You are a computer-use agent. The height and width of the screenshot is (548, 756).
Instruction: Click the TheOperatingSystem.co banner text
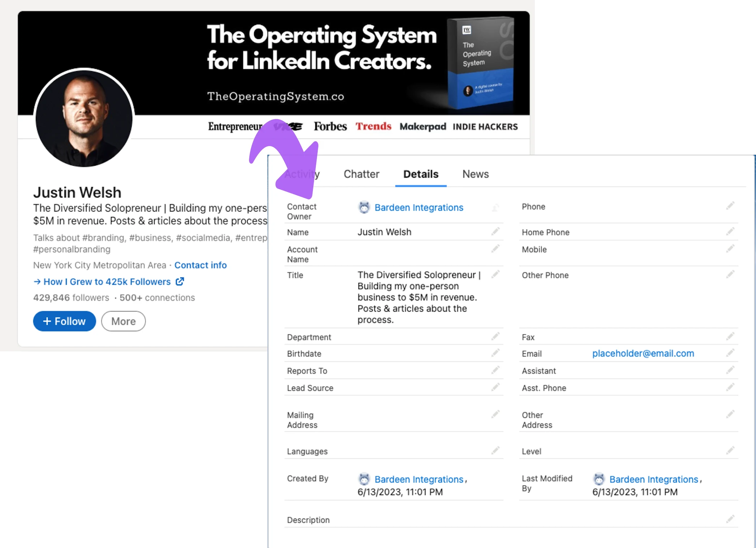pyautogui.click(x=275, y=96)
